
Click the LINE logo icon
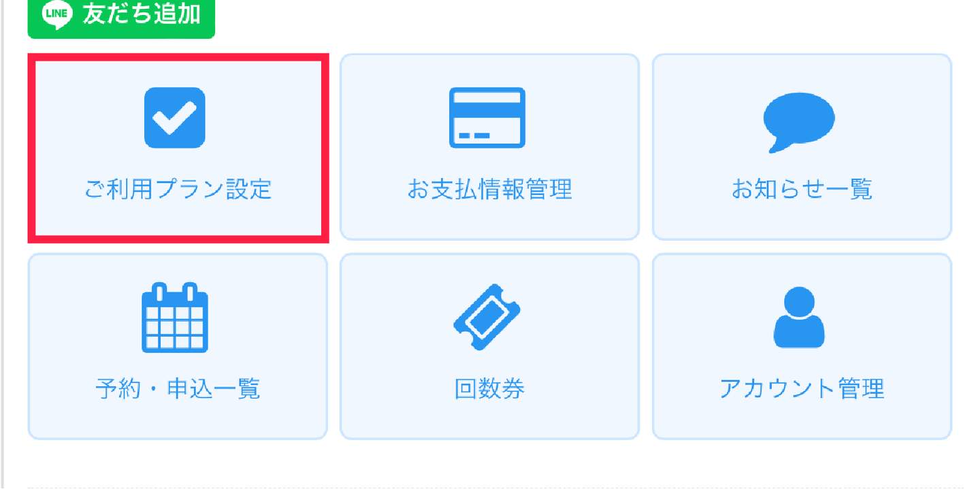click(56, 14)
